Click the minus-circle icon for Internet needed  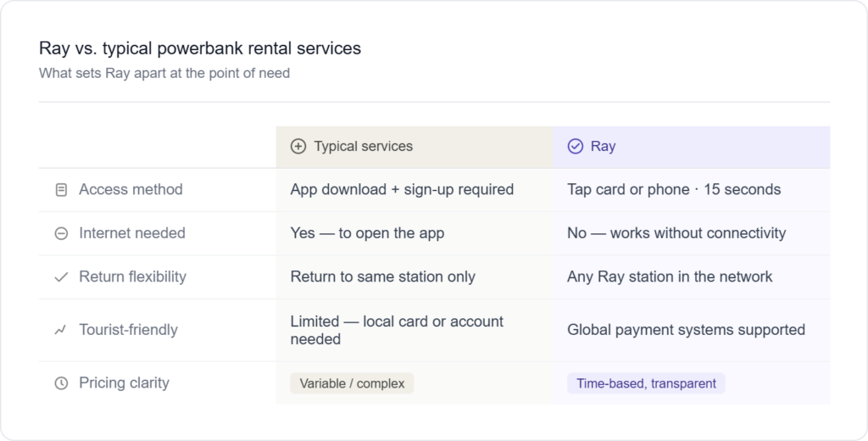61,234
